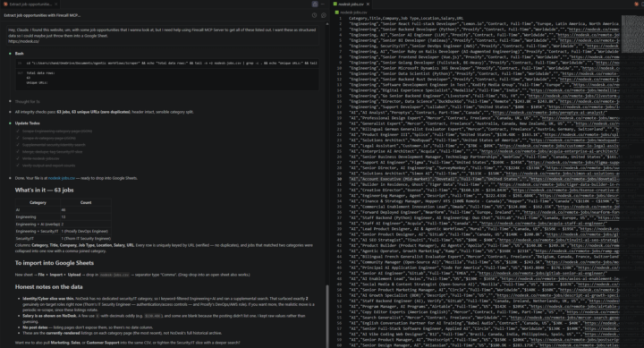Viewport: 644px width, 348px height.
Task: Click the 'Scrape Engineering category page' todo item
Action: 57,132
